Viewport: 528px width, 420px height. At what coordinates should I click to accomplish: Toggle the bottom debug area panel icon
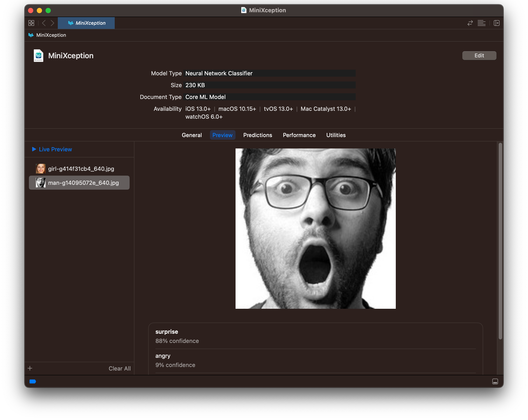point(495,381)
